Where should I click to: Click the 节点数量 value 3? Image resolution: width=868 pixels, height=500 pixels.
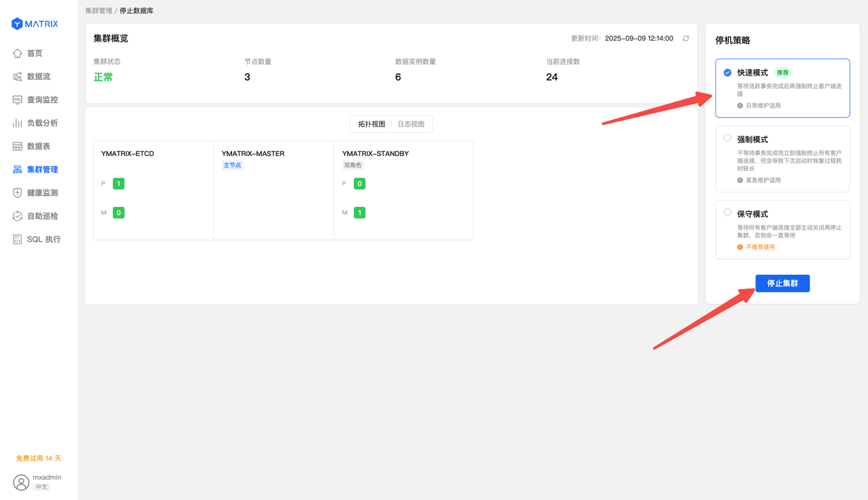click(x=248, y=77)
